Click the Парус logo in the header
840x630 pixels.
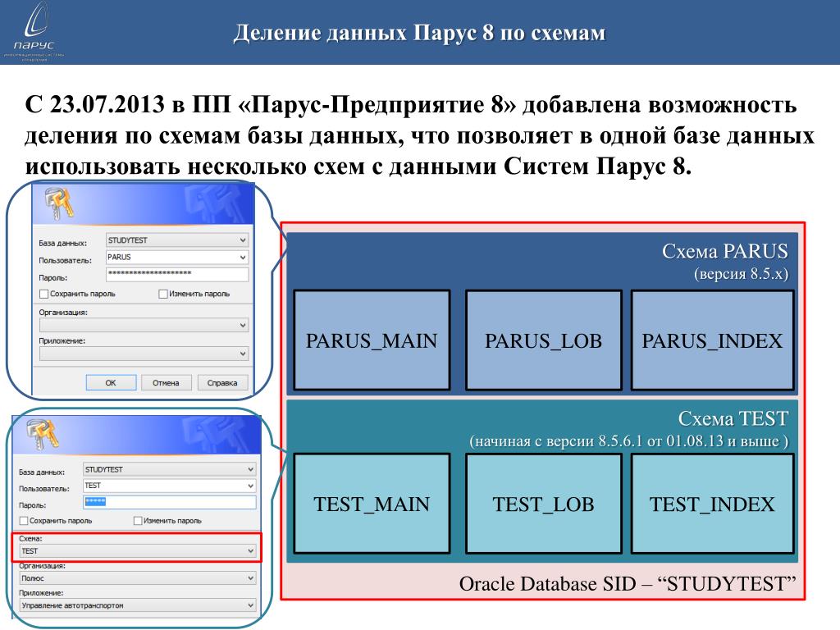(x=34, y=31)
